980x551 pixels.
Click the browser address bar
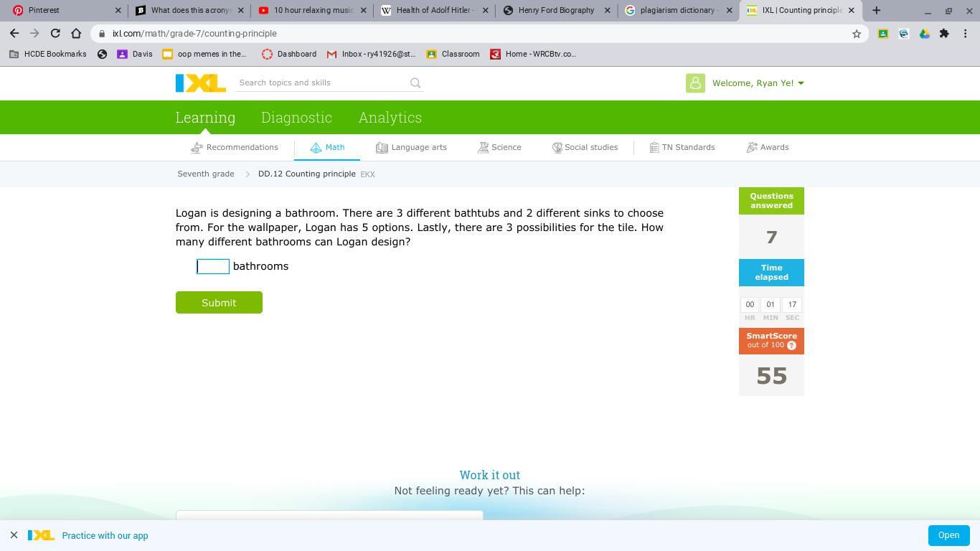click(481, 34)
